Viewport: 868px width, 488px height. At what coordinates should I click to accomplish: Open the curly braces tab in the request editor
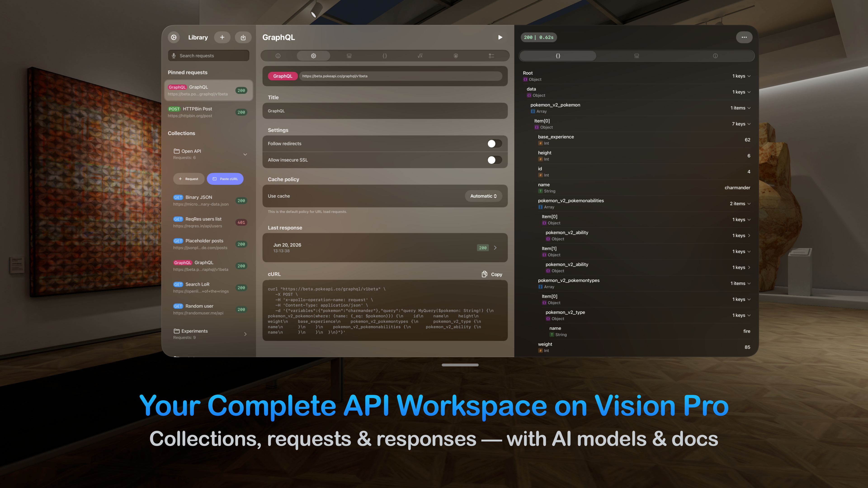(x=384, y=56)
